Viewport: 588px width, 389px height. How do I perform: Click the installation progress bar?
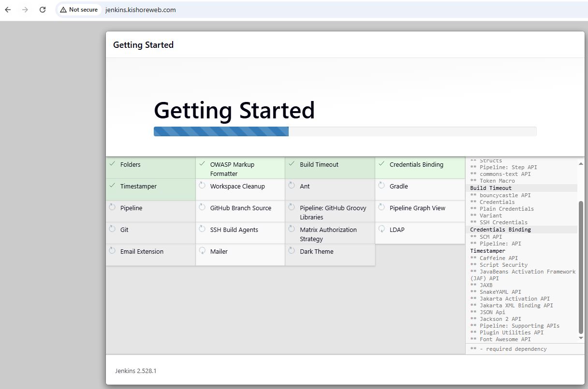[x=345, y=131]
